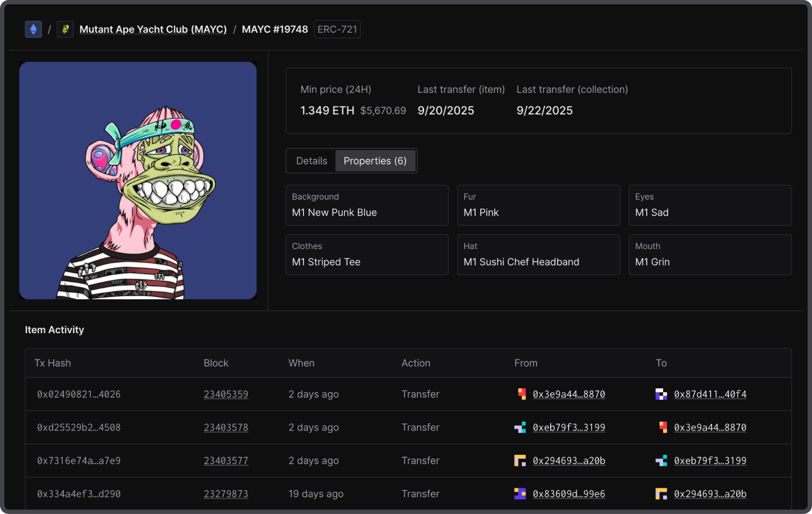Click the ERC-721 token standard badge

(337, 29)
